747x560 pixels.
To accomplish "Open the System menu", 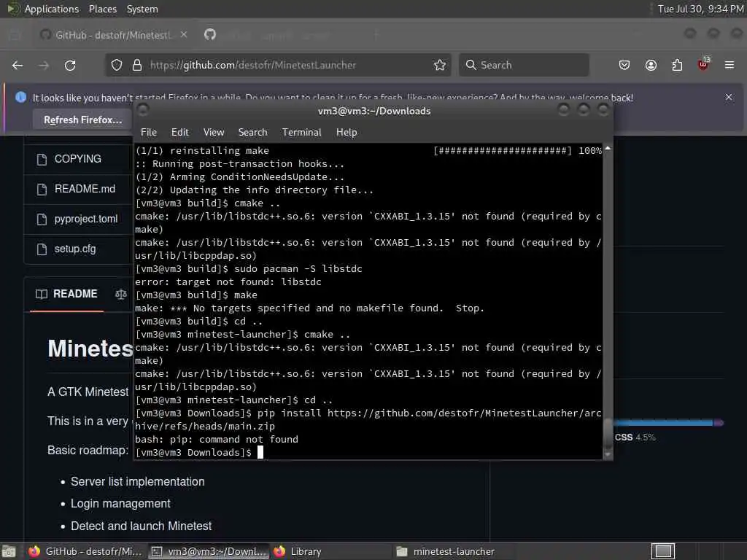I will tap(142, 9).
